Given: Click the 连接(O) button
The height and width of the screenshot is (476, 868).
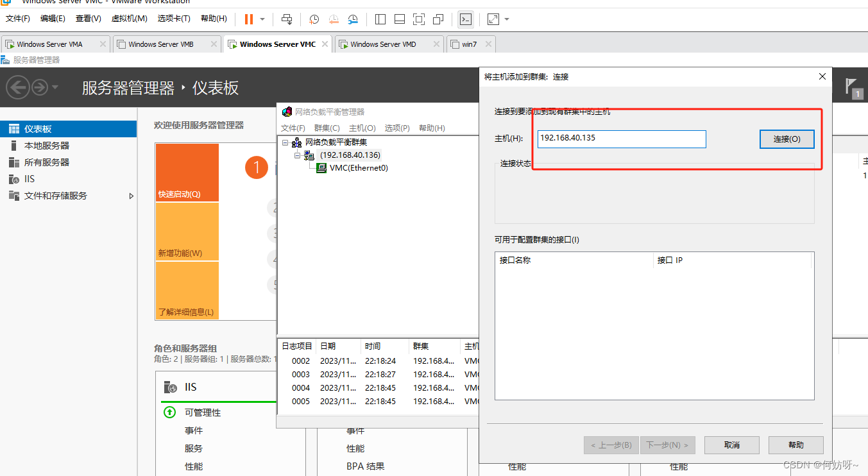Looking at the screenshot, I should (787, 139).
